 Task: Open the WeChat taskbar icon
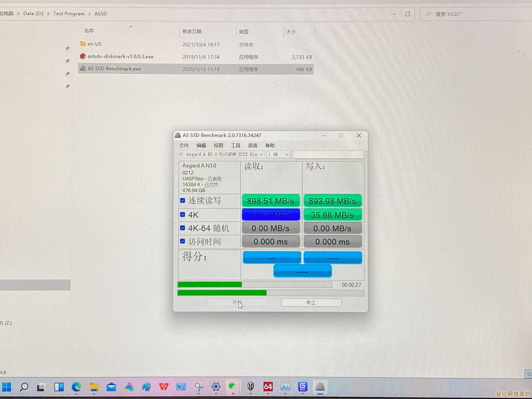point(233,387)
